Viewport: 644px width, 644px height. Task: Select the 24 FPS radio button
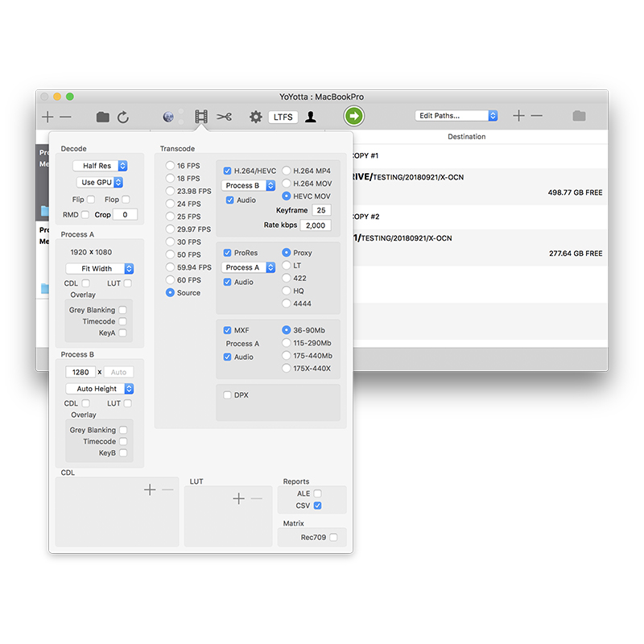170,204
